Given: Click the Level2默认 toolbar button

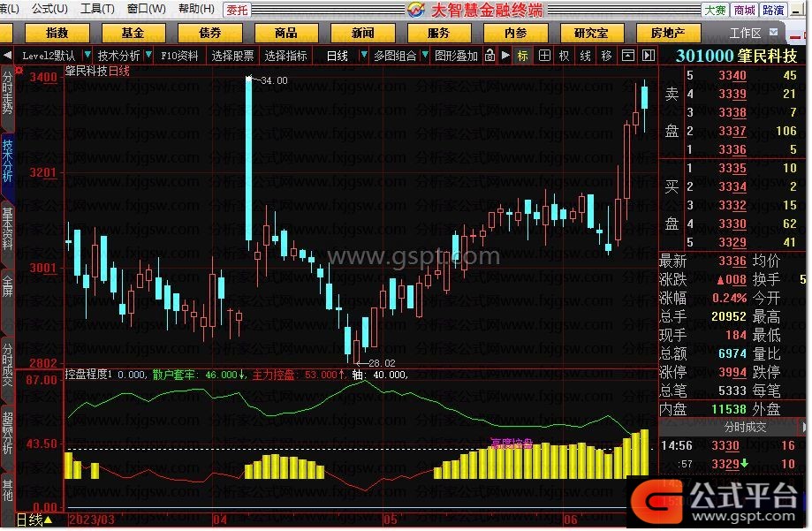Looking at the screenshot, I should coord(49,56).
